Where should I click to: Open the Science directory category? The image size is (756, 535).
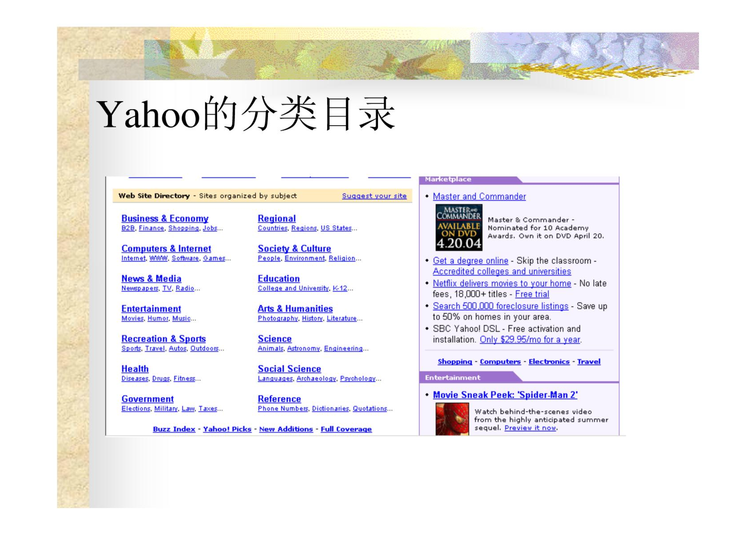coord(275,339)
